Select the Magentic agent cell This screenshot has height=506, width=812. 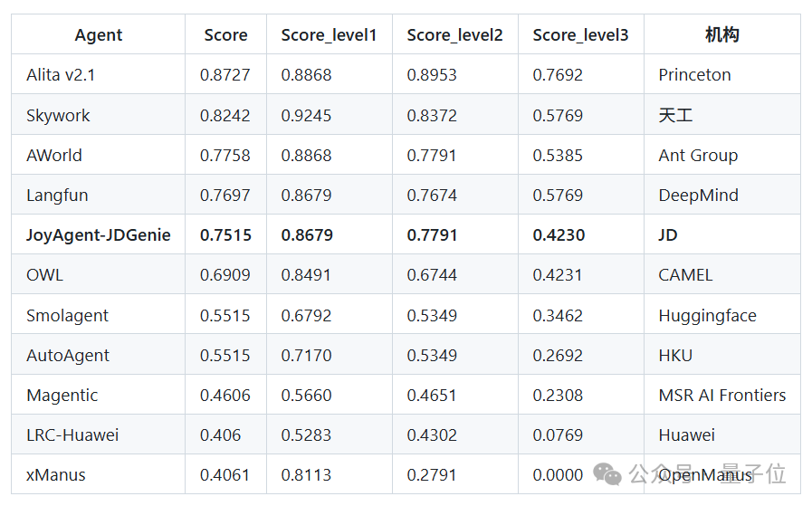click(99, 395)
